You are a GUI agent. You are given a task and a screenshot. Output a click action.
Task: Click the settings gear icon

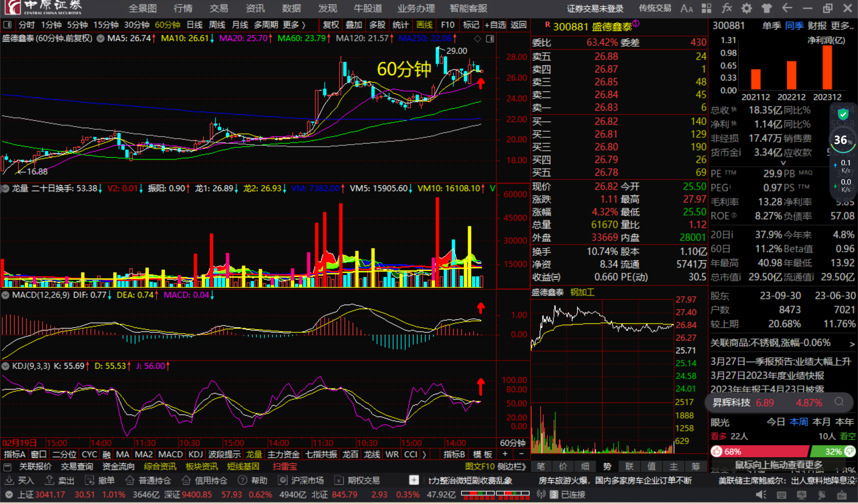tap(746, 8)
